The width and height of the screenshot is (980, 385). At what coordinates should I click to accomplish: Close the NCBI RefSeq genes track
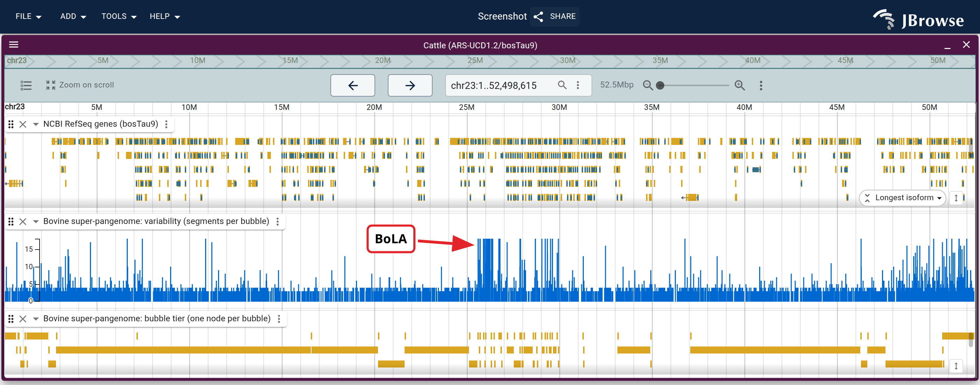click(23, 124)
